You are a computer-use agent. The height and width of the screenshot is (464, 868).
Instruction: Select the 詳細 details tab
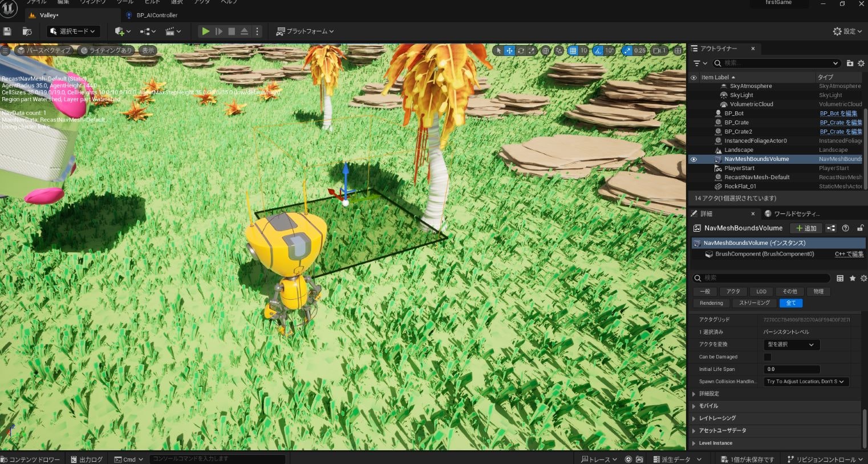[706, 213]
